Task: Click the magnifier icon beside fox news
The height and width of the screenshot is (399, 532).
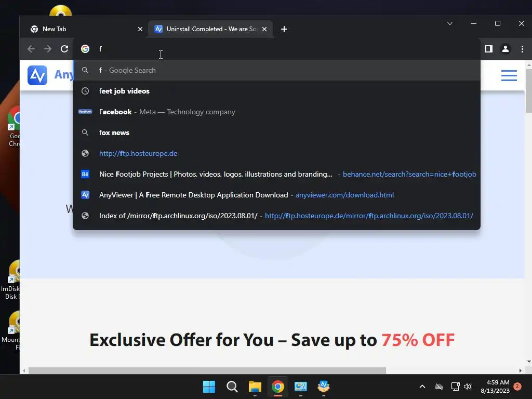Action: [85, 132]
